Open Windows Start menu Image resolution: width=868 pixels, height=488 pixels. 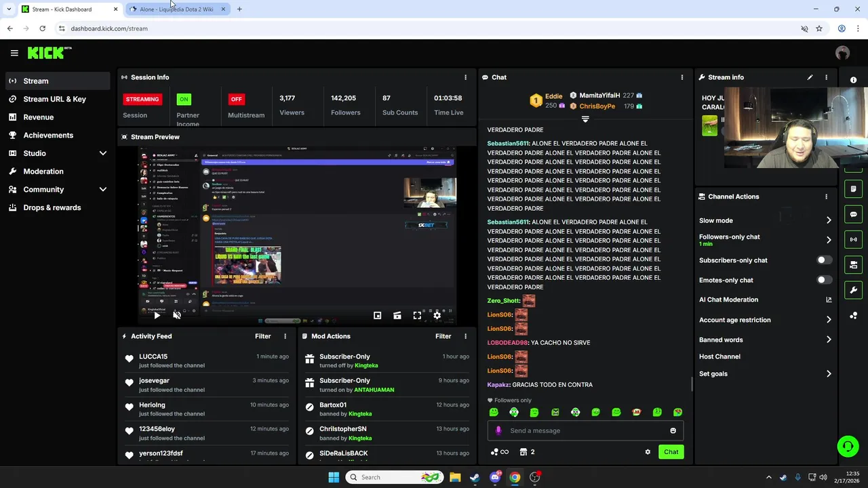click(x=334, y=477)
